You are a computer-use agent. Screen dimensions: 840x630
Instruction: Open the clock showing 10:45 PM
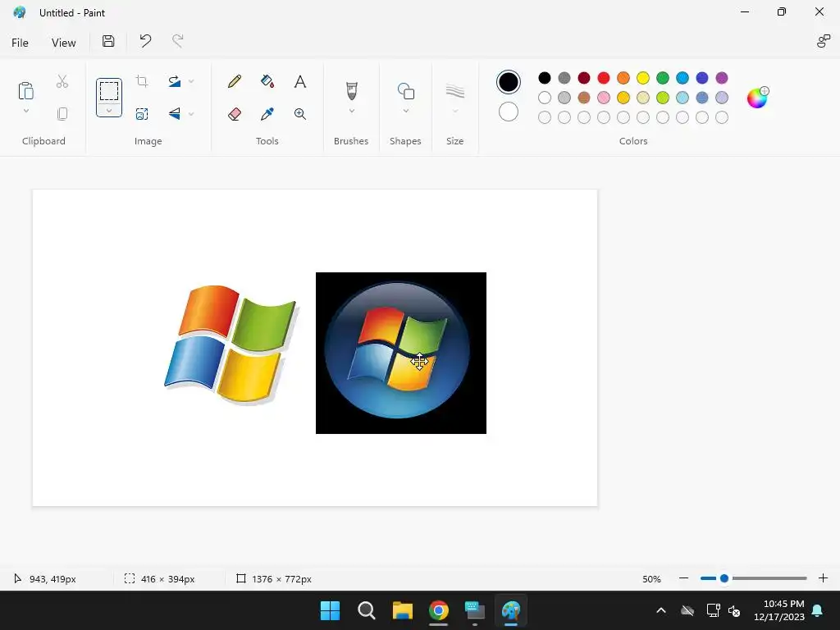point(779,610)
